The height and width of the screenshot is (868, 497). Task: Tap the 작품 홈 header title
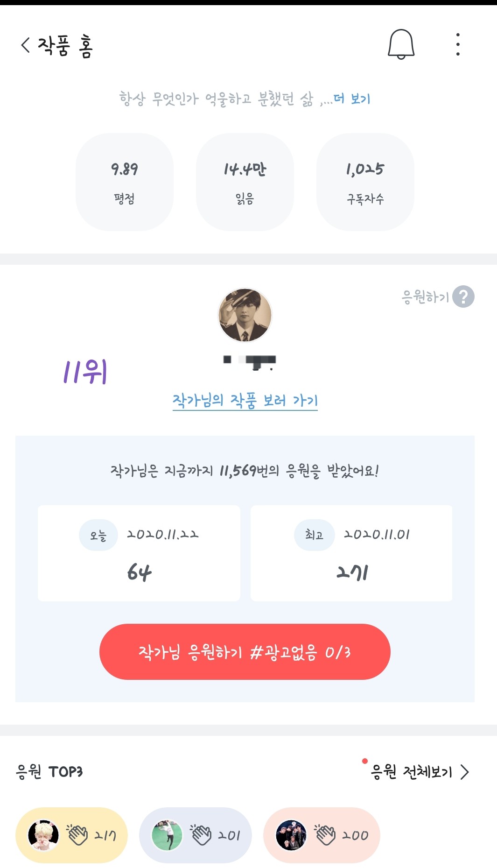[x=65, y=46]
